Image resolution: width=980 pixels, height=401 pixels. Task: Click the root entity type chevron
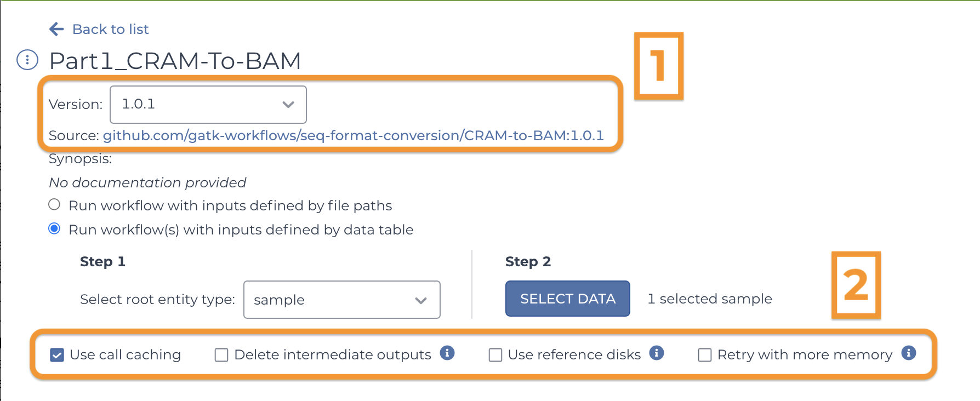[x=421, y=300]
